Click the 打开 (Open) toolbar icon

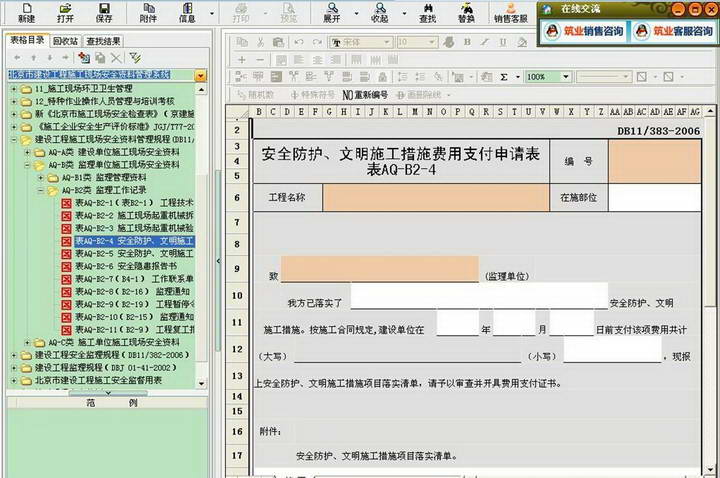point(65,13)
